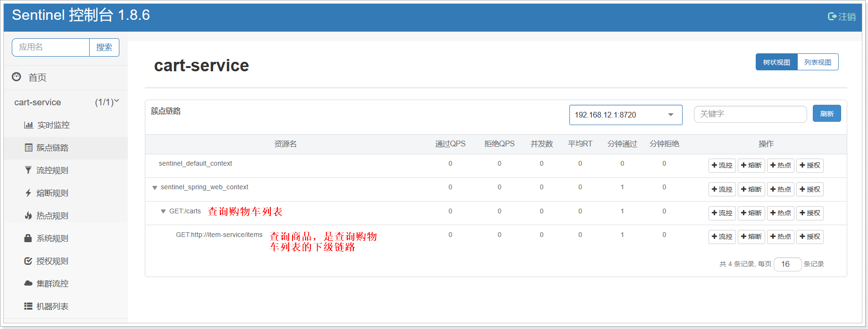The image size is (868, 329).
Task: Add 热点 rule for sentinel_default_context
Action: 780,166
